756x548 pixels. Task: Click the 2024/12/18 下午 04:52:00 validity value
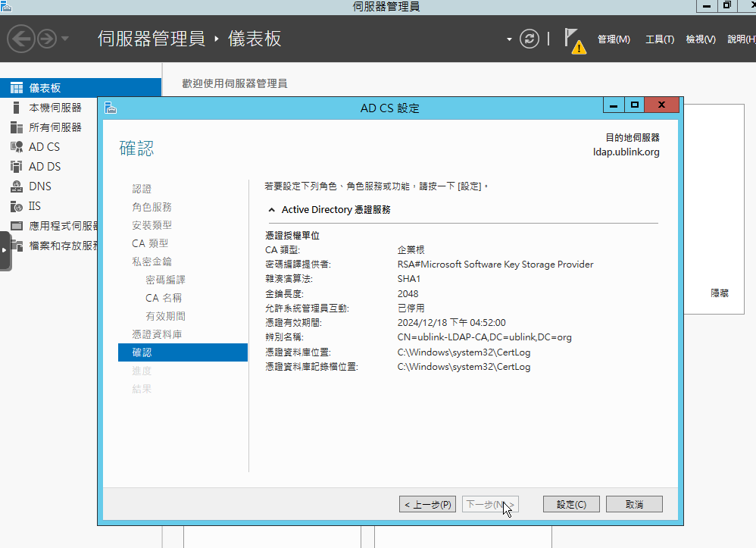pyautogui.click(x=451, y=323)
